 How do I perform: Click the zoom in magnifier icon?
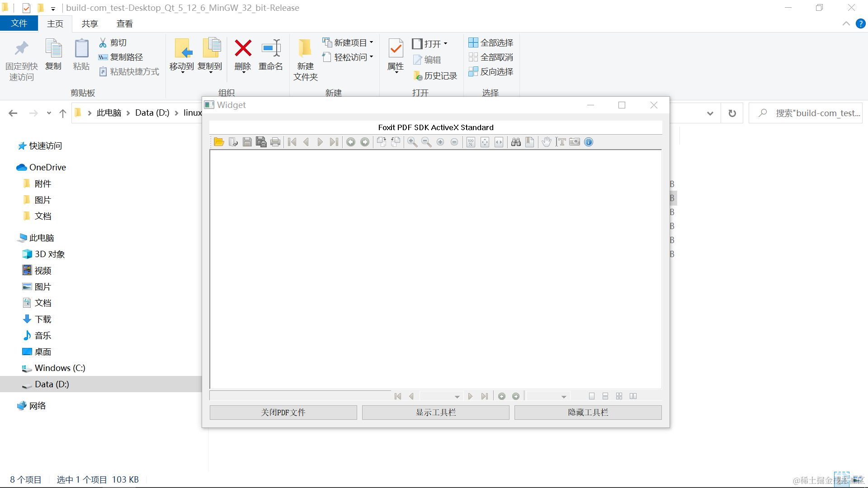[x=412, y=142]
